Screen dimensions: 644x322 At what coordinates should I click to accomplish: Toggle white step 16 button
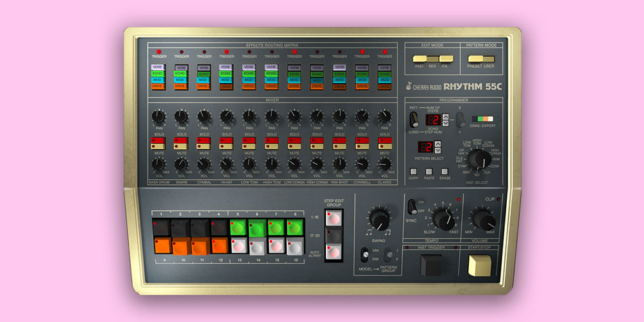(295, 246)
